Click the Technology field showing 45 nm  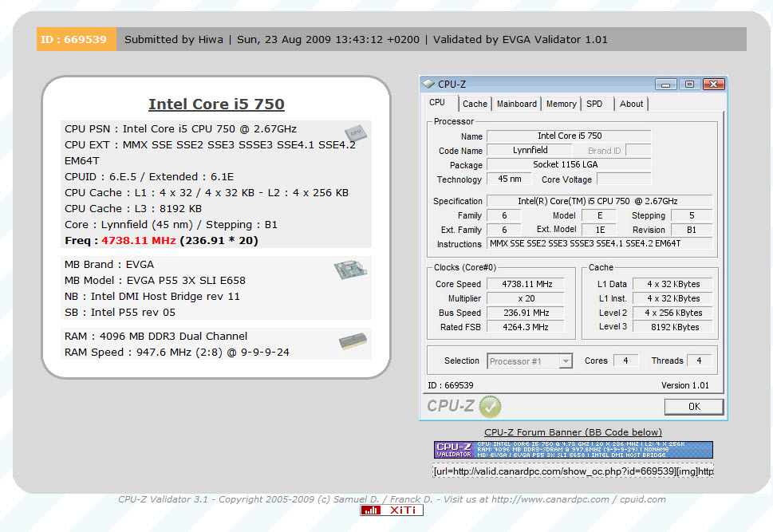[509, 179]
